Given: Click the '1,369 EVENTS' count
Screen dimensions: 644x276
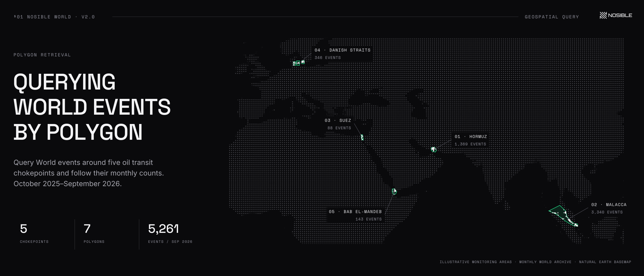Looking at the screenshot, I should click(470, 144).
